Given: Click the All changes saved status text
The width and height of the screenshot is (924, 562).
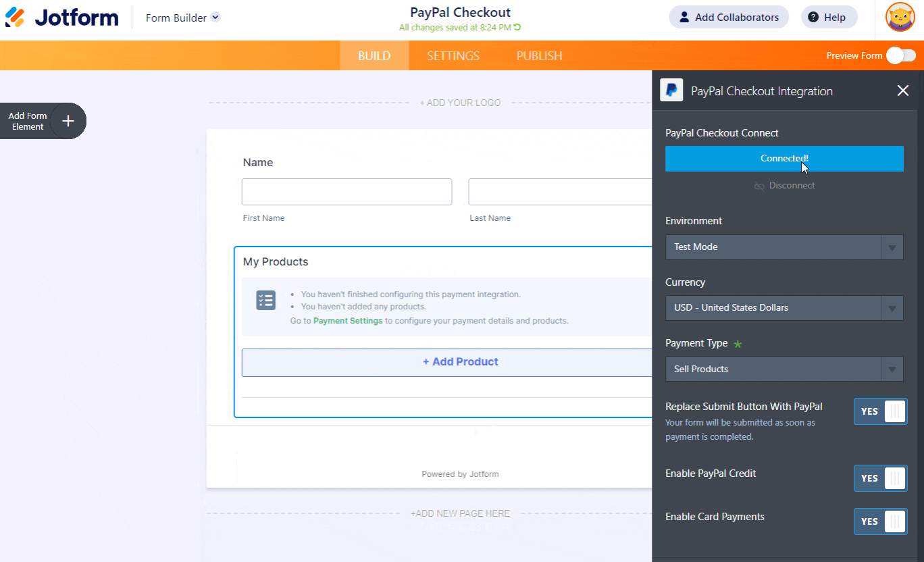Looking at the screenshot, I should 455,28.
